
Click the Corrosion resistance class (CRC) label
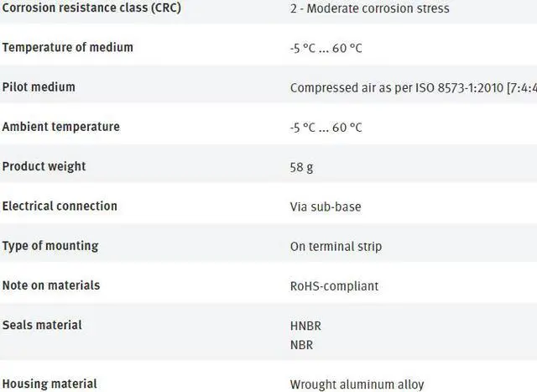(x=91, y=8)
